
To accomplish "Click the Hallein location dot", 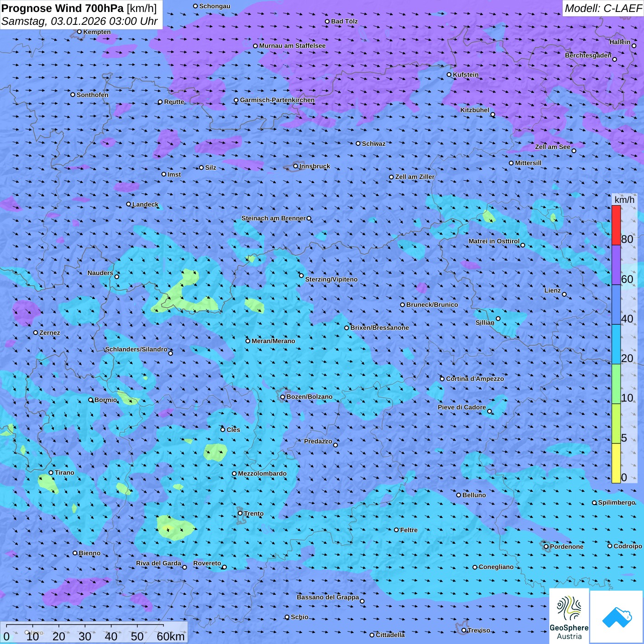I will pyautogui.click(x=634, y=46).
